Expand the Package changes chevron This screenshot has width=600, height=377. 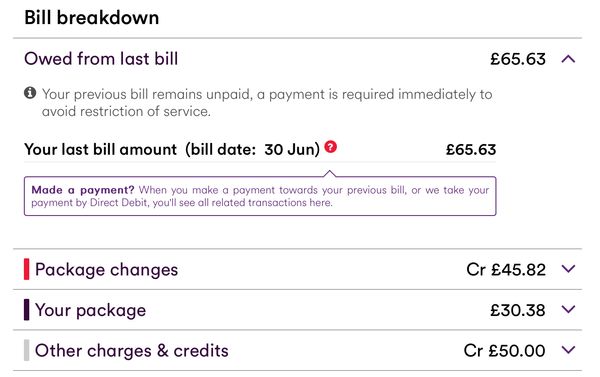[x=569, y=269]
